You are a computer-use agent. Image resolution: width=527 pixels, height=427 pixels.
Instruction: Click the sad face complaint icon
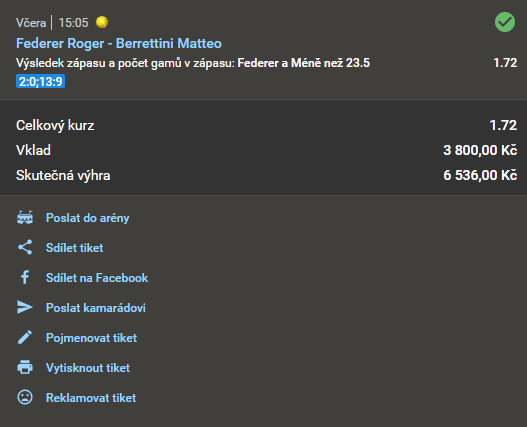(x=25, y=397)
